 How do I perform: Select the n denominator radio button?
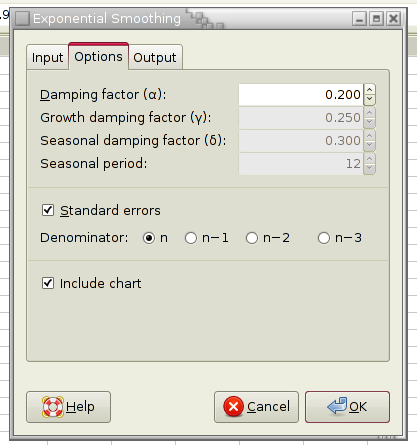pyautogui.click(x=149, y=238)
